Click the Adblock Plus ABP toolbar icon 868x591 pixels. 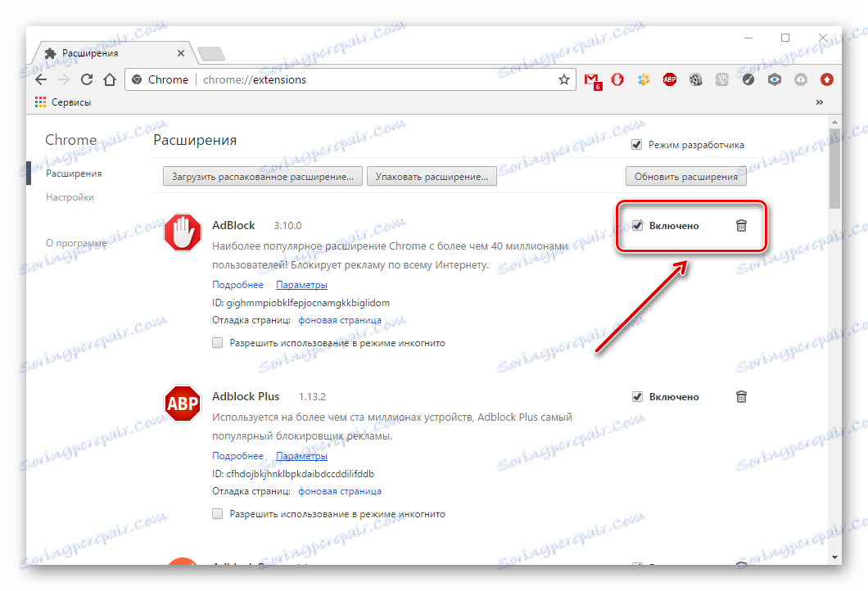(670, 79)
